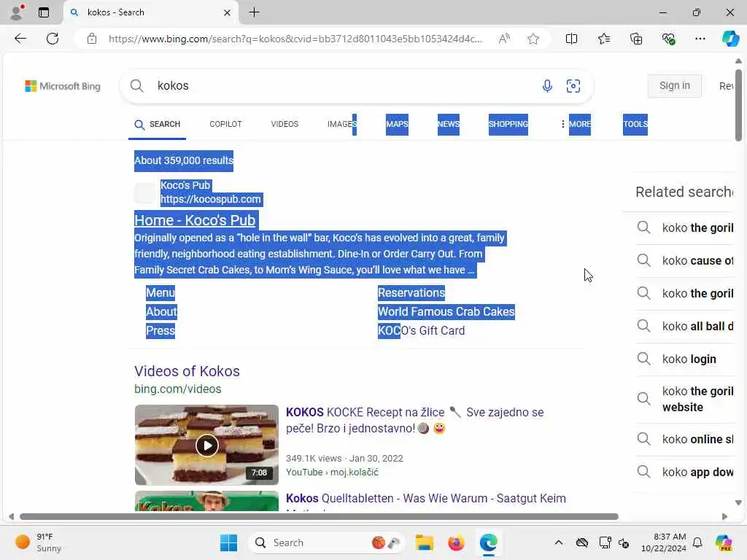Click the Microsoft Bing logo
This screenshot has height=560, width=747.
(63, 86)
